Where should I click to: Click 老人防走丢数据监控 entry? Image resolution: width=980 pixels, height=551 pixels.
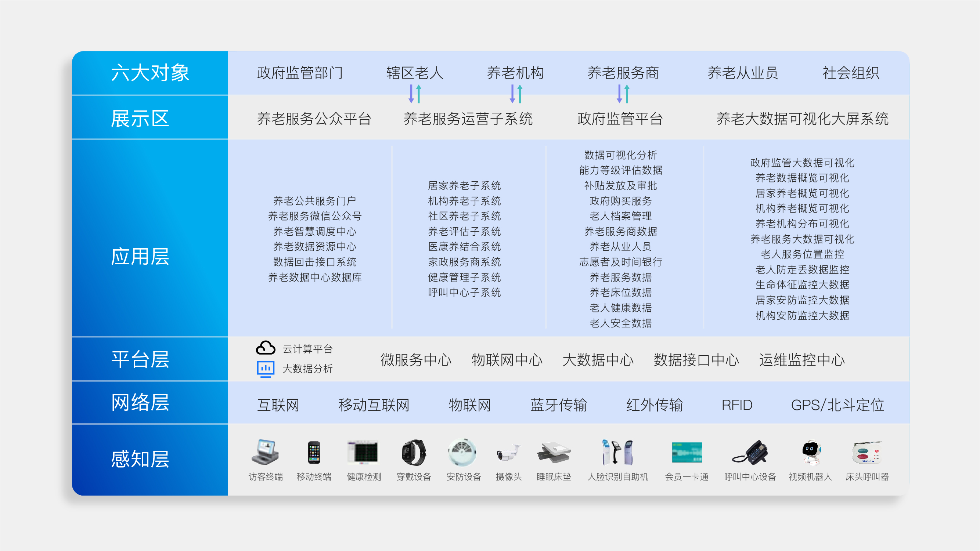(802, 269)
